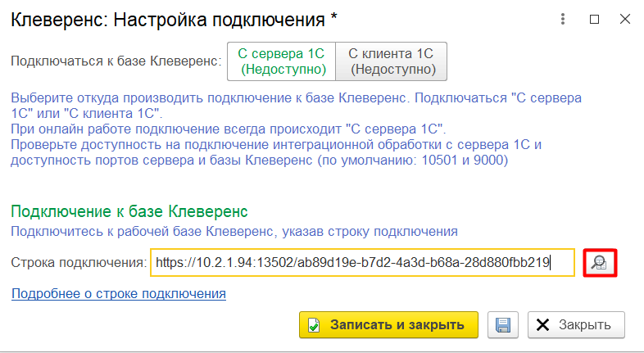Click the "Подключаться к базе Клеверенс:" label
Screen dimensions: 644x353
[x=116, y=61]
